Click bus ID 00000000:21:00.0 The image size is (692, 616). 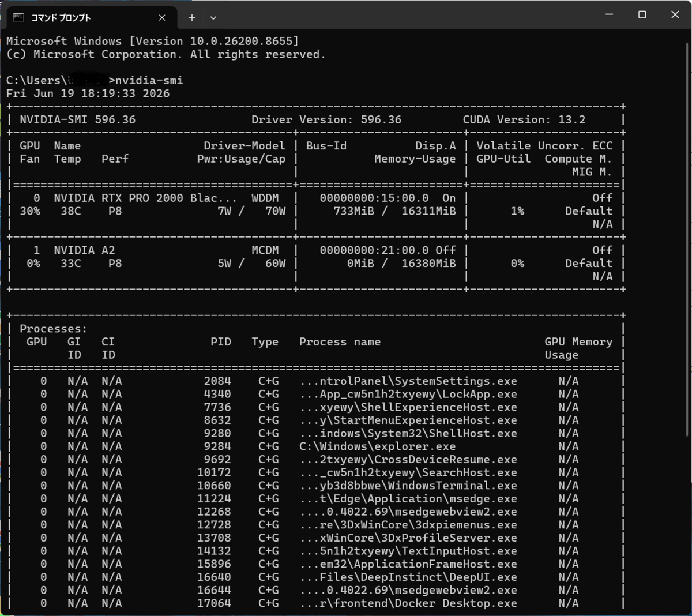pyautogui.click(x=374, y=250)
